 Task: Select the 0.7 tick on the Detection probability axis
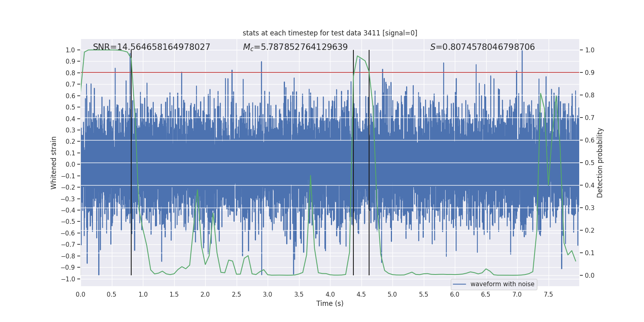[590, 118]
